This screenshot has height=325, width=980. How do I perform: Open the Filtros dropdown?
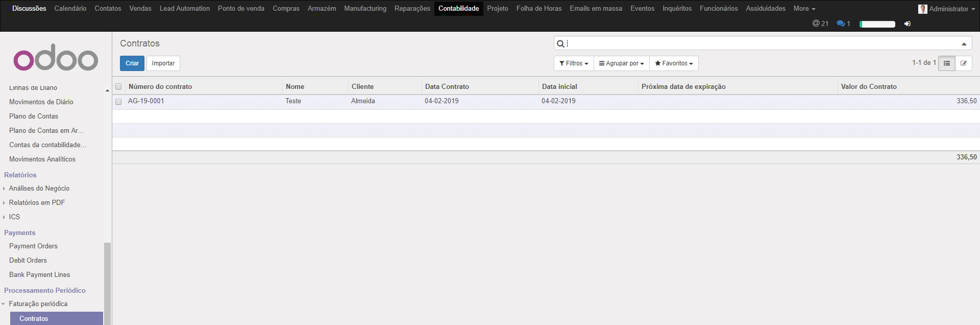click(x=574, y=63)
